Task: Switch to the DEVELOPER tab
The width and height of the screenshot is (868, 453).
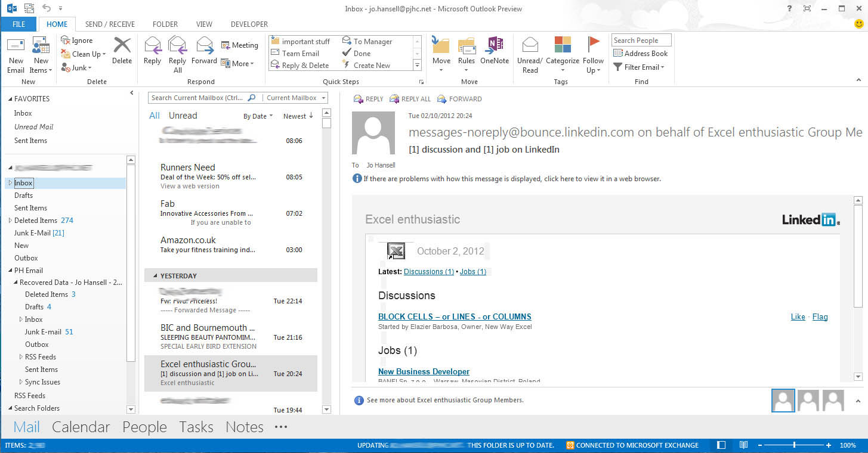Action: point(249,24)
